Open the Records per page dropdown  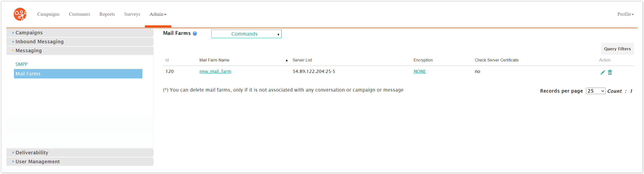point(595,91)
